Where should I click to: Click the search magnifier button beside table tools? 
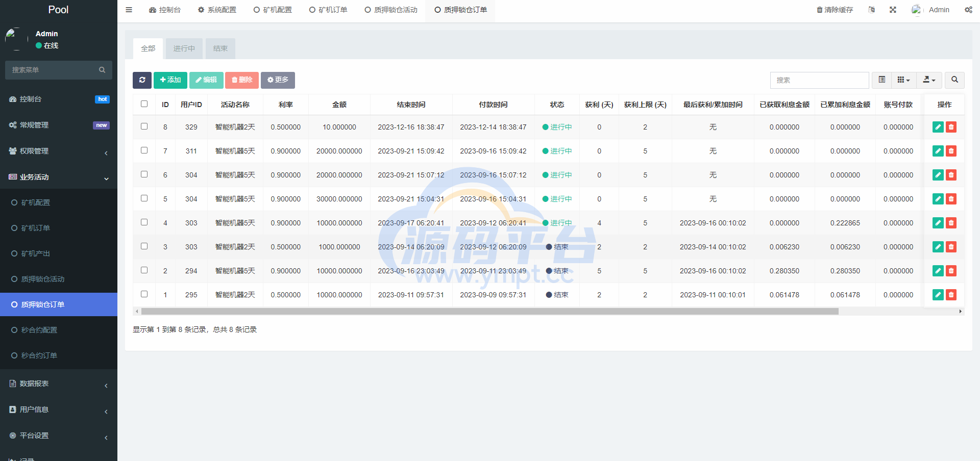pyautogui.click(x=954, y=80)
